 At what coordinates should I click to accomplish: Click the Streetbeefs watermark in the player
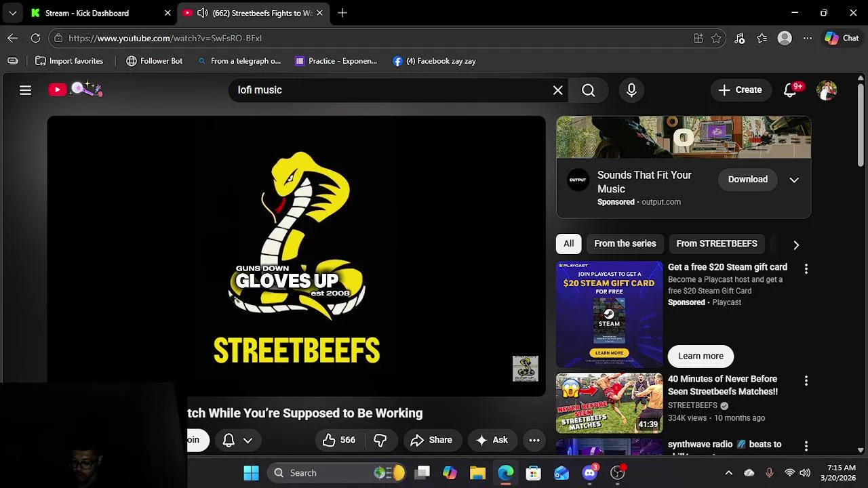click(x=526, y=369)
